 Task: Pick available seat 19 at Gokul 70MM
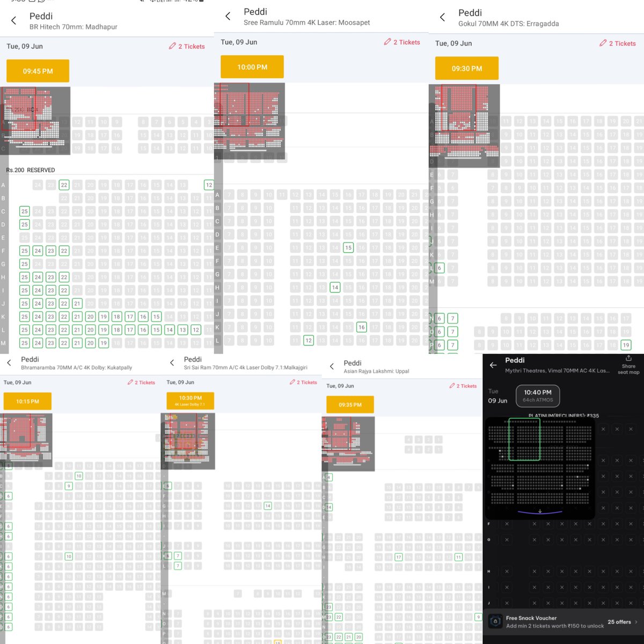(626, 345)
